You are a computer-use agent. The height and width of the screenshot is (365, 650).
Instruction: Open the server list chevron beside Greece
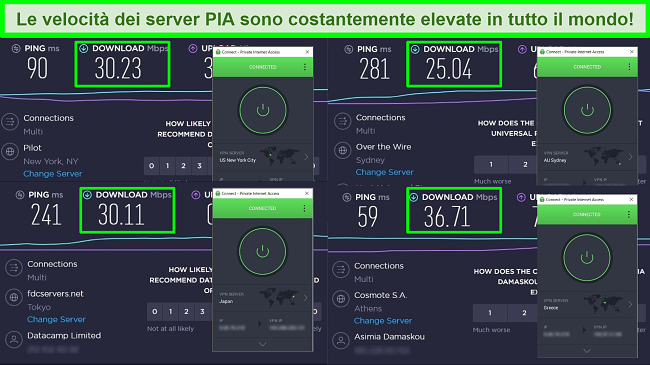630,304
